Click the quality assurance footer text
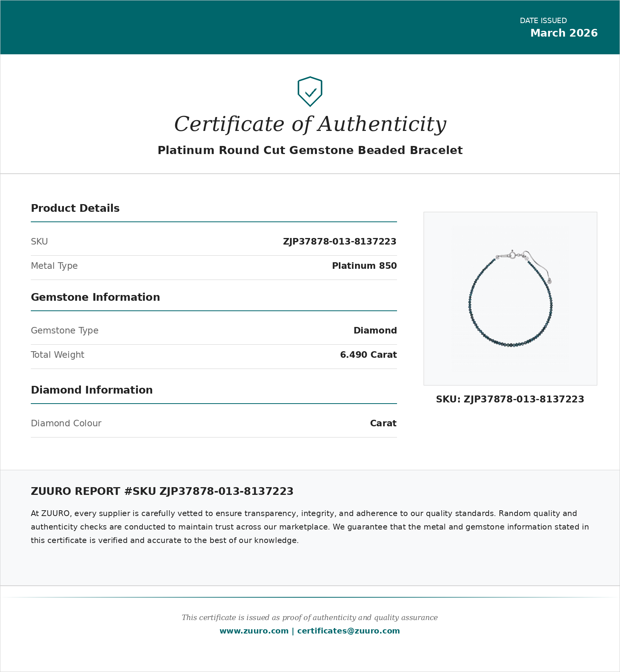 (310, 617)
